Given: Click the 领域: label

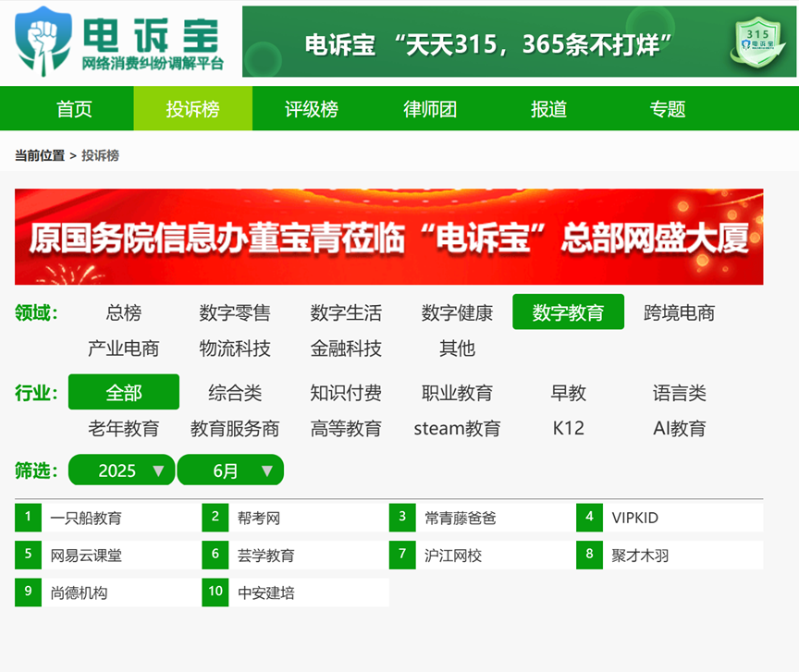Looking at the screenshot, I should pyautogui.click(x=36, y=312).
